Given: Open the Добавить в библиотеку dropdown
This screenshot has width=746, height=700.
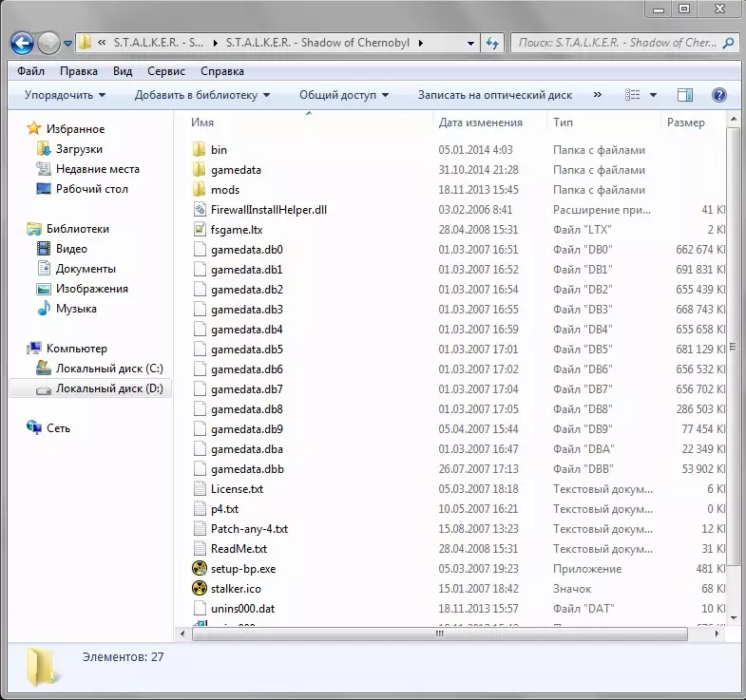Looking at the screenshot, I should tap(202, 95).
